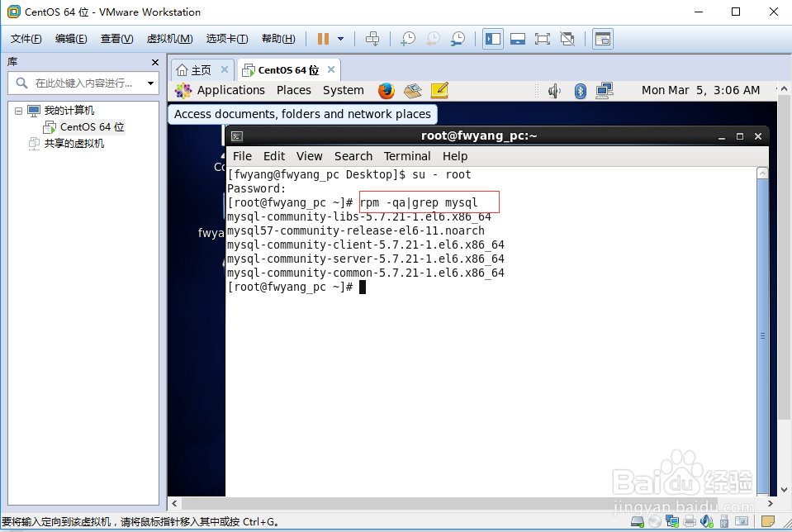Collapse the 我的计算机 tree node
The image size is (792, 532).
click(x=19, y=111)
